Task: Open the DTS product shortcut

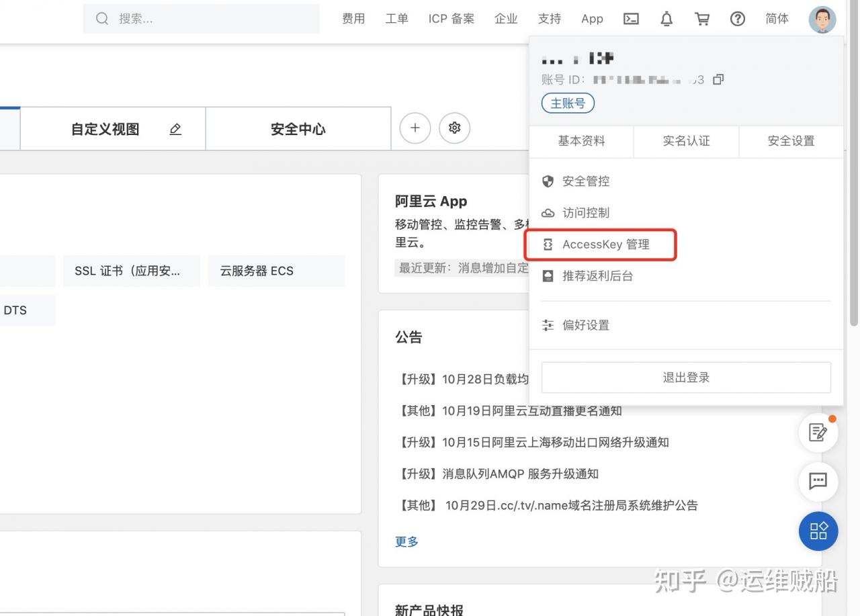Action: coord(27,310)
